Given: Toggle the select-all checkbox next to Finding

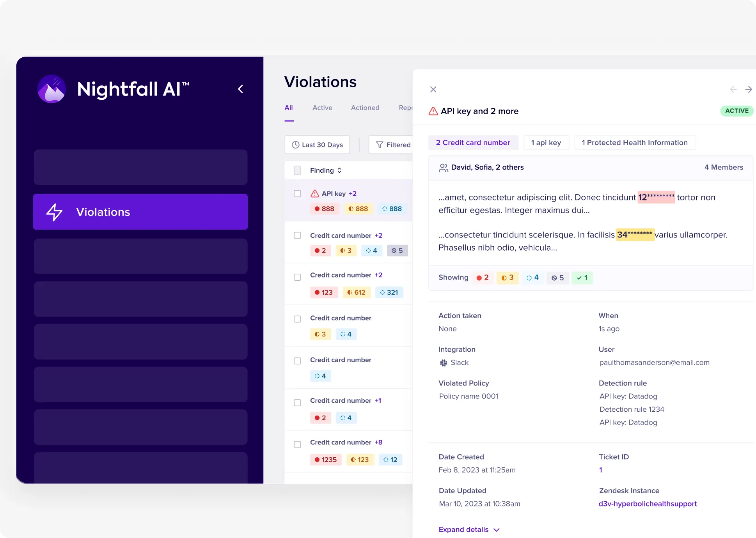Looking at the screenshot, I should [x=297, y=170].
